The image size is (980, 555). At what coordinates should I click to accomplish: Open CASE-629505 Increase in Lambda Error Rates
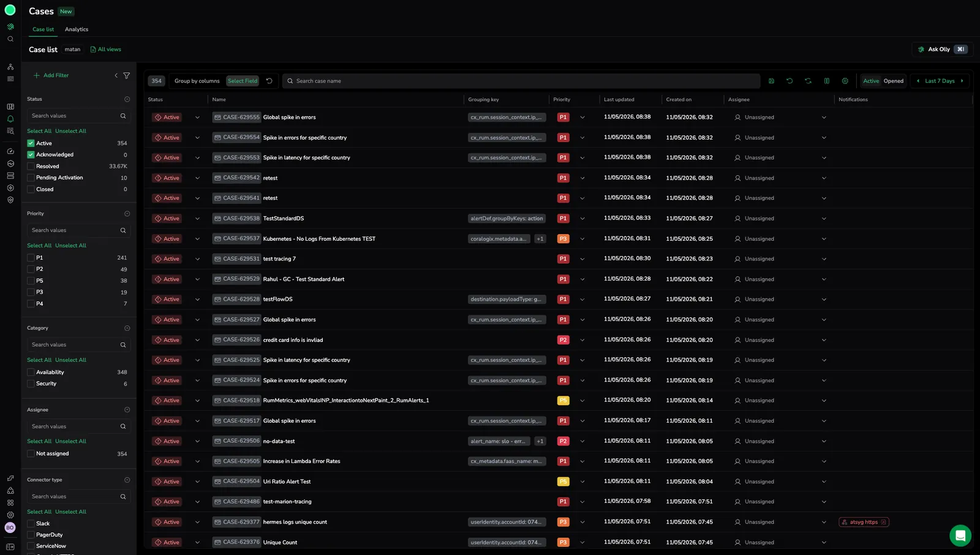coord(301,461)
